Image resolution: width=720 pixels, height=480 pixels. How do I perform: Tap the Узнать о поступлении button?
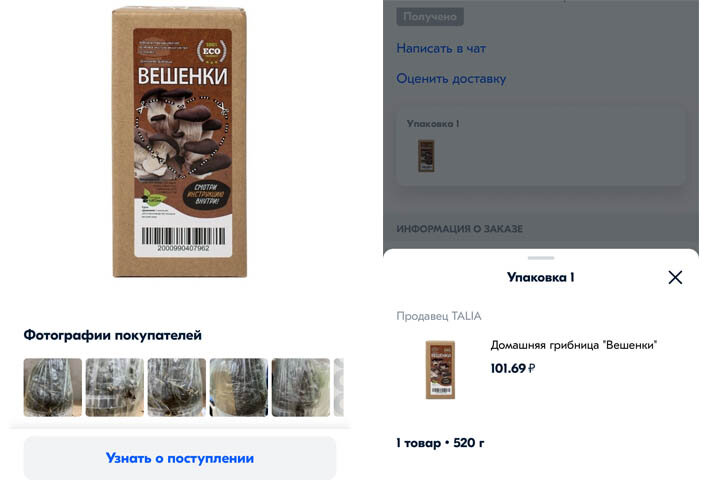coord(180,458)
